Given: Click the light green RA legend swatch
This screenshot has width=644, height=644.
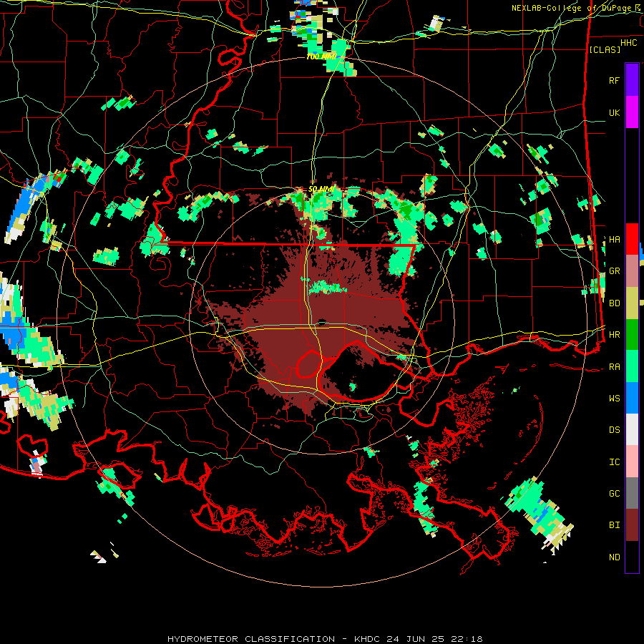Looking at the screenshot, I should (x=632, y=366).
